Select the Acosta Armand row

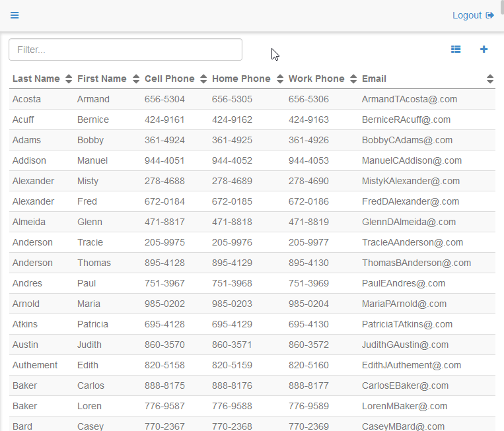251,99
